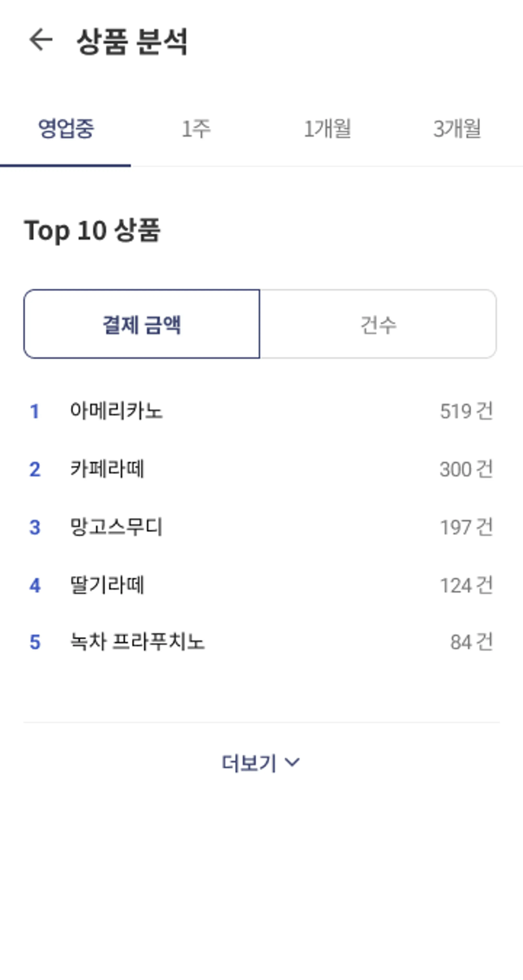Image resolution: width=523 pixels, height=980 pixels.
Task: Select the 1개월 tab
Action: tap(327, 129)
